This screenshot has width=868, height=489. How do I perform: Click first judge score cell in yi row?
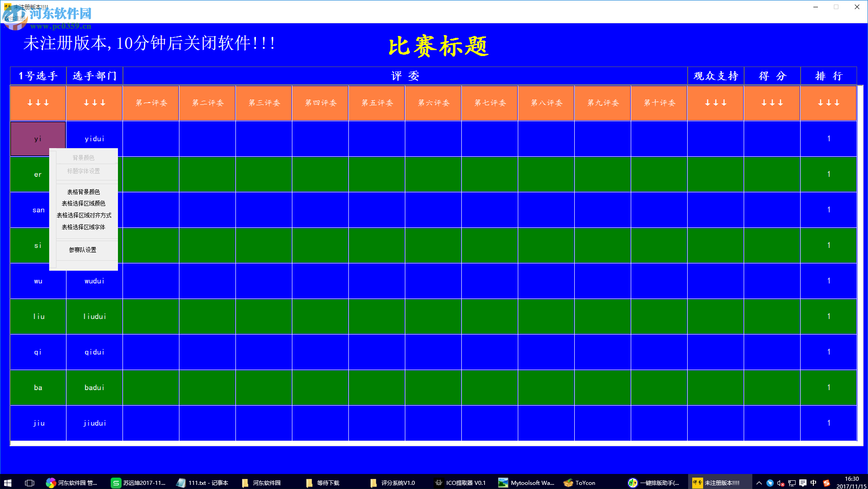tap(151, 139)
